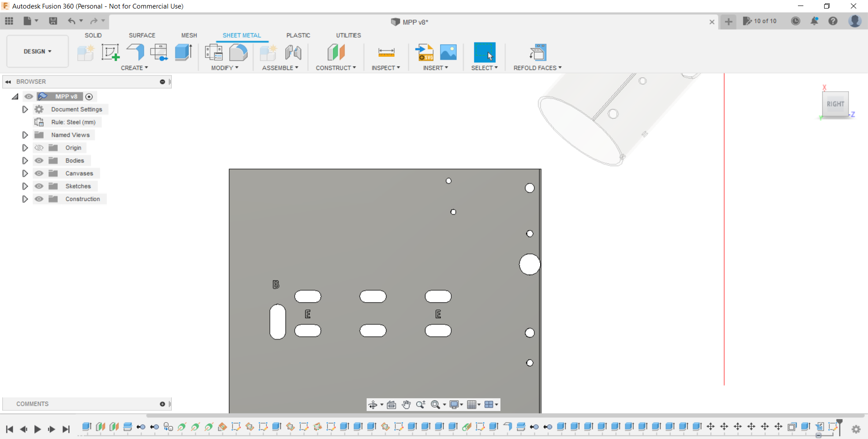The width and height of the screenshot is (868, 439).
Task: Open Sheet Metal Rules icon in Modify
Action: (x=214, y=52)
